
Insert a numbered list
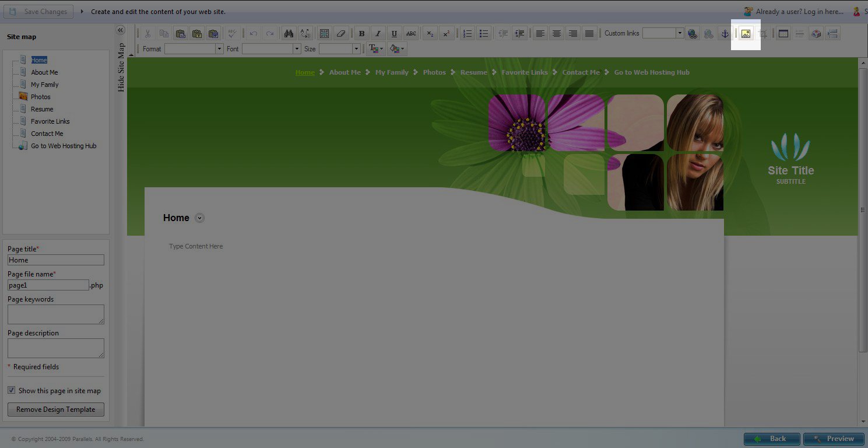pyautogui.click(x=467, y=34)
